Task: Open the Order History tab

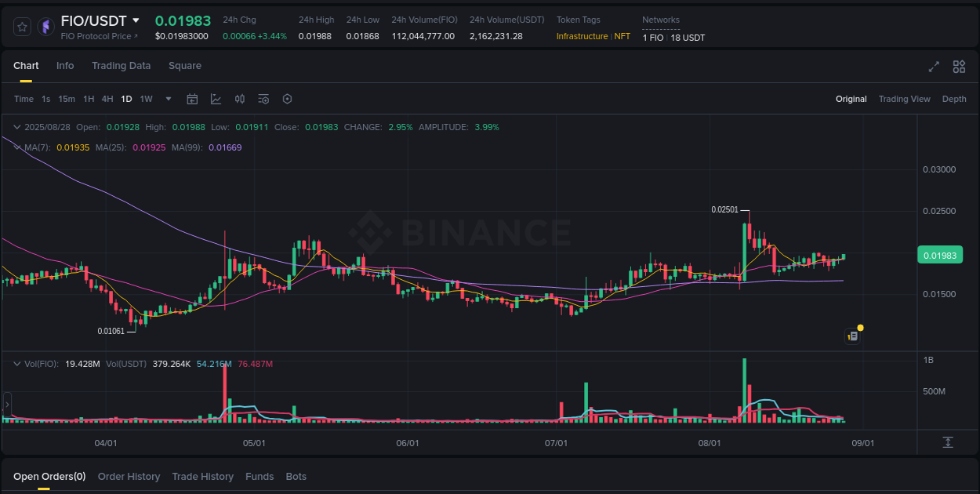Action: (x=129, y=476)
